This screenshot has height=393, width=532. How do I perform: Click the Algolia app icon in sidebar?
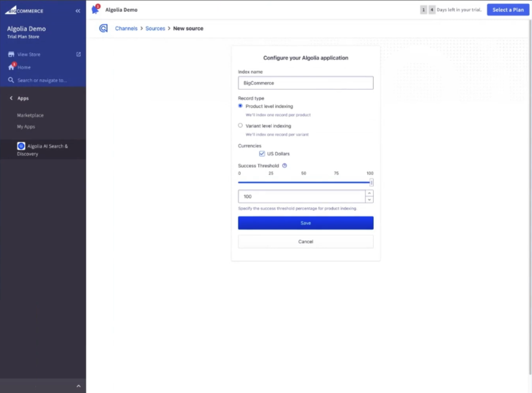click(21, 146)
